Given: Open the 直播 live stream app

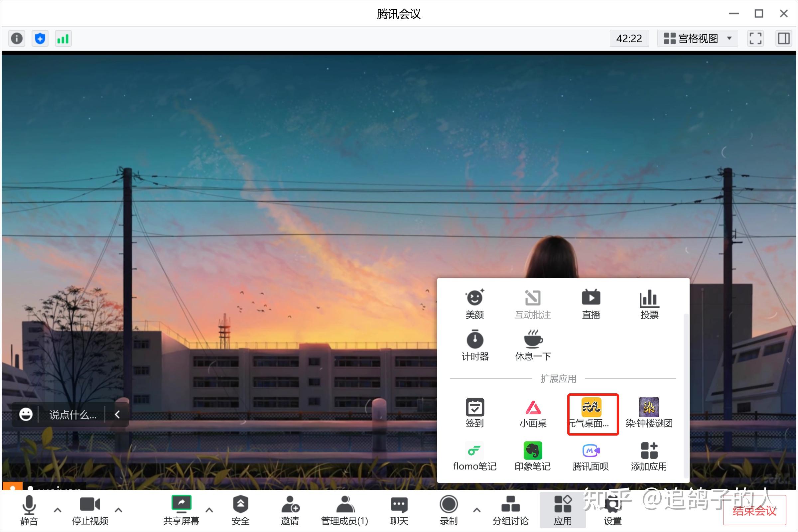Looking at the screenshot, I should pyautogui.click(x=591, y=304).
